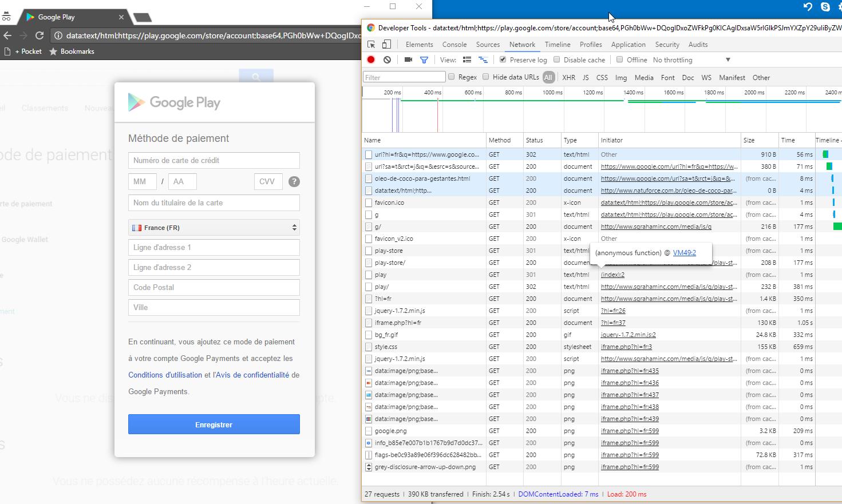842x504 pixels.
Task: Click the Bookmarks star icon
Action: pos(53,51)
